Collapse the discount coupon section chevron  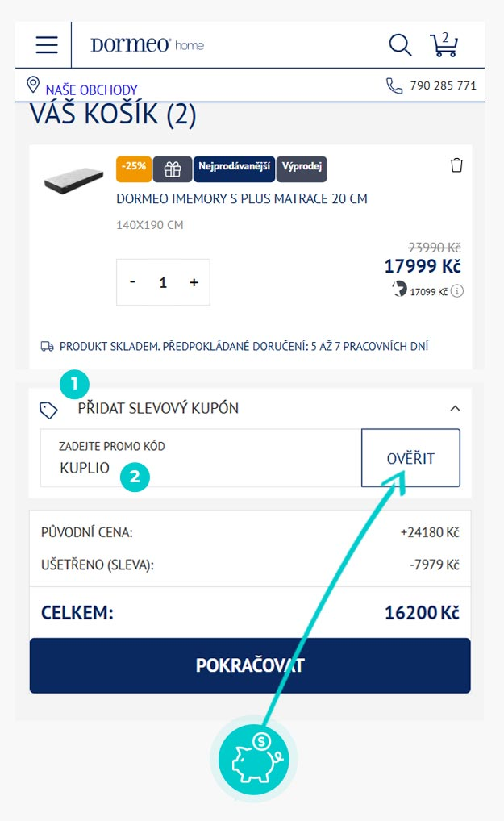(x=455, y=409)
